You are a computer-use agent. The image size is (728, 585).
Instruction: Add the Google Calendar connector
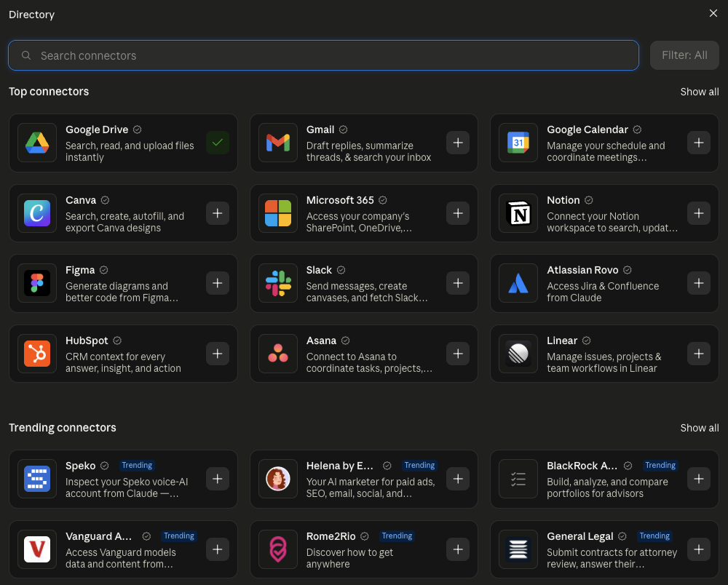click(x=699, y=143)
